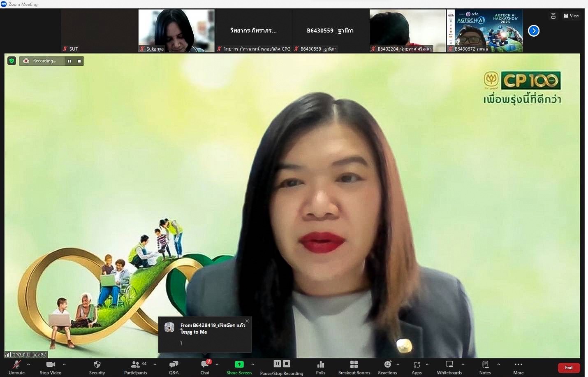Pause the recording in the indicator bar
The height and width of the screenshot is (377, 588).
click(69, 61)
